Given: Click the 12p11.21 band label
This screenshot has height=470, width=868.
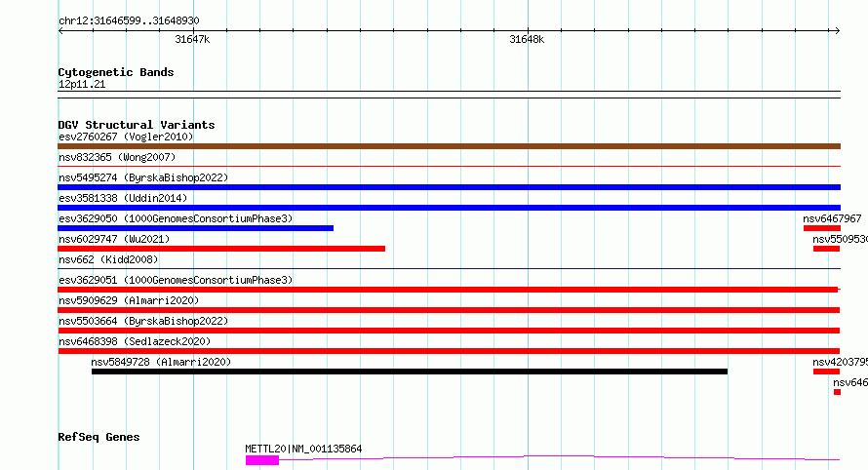Looking at the screenshot, I should [x=81, y=84].
